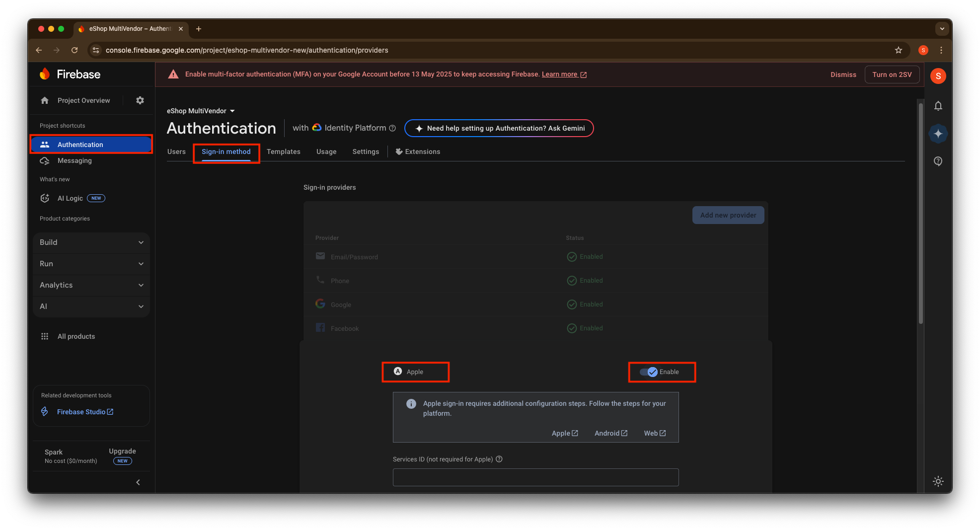Collapse the sidebar with the chevron
This screenshot has height=530, width=980.
click(138, 482)
